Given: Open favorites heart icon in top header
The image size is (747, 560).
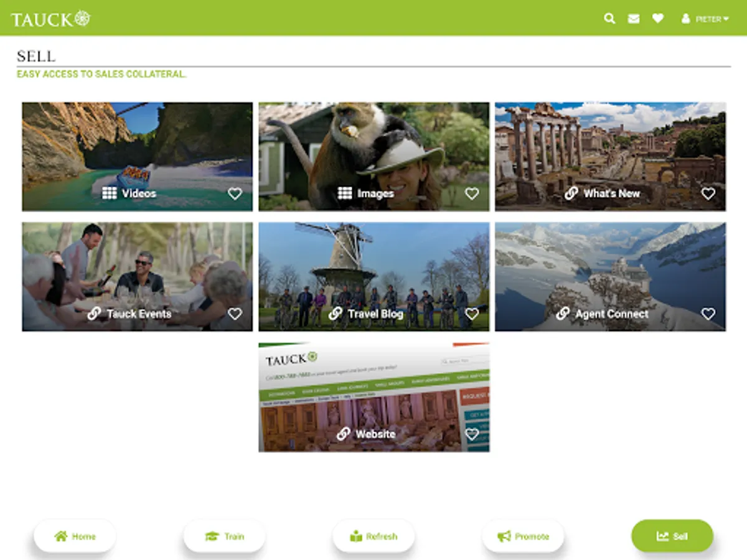Looking at the screenshot, I should coord(658,19).
